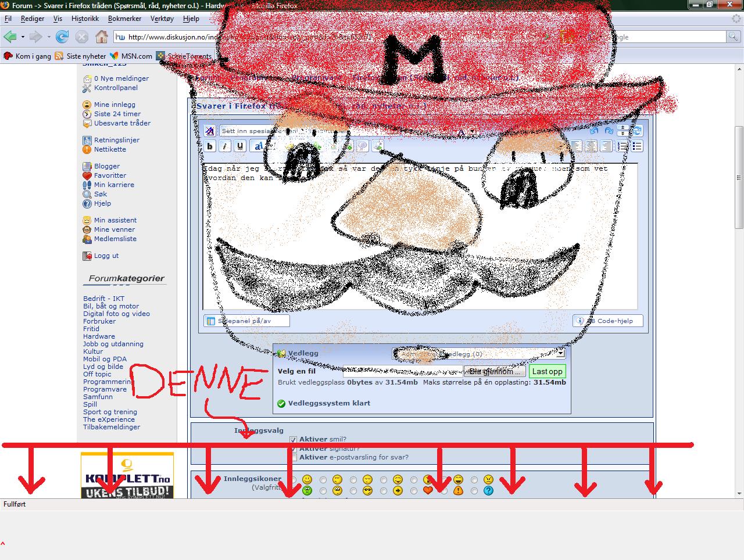Enable 'Aktiver e-postvarsling for svar?' checkbox
744x560 pixels.
pyautogui.click(x=294, y=458)
